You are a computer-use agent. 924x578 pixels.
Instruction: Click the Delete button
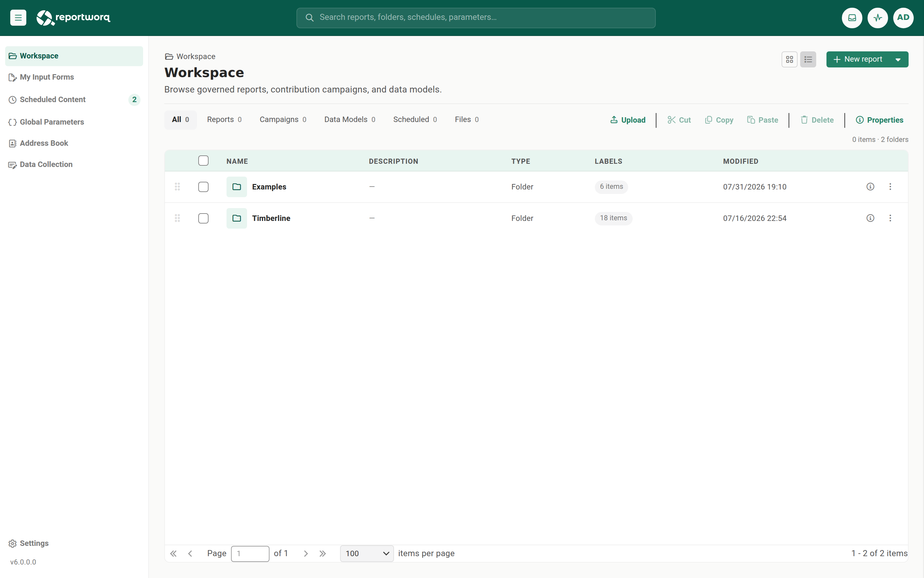coord(817,120)
